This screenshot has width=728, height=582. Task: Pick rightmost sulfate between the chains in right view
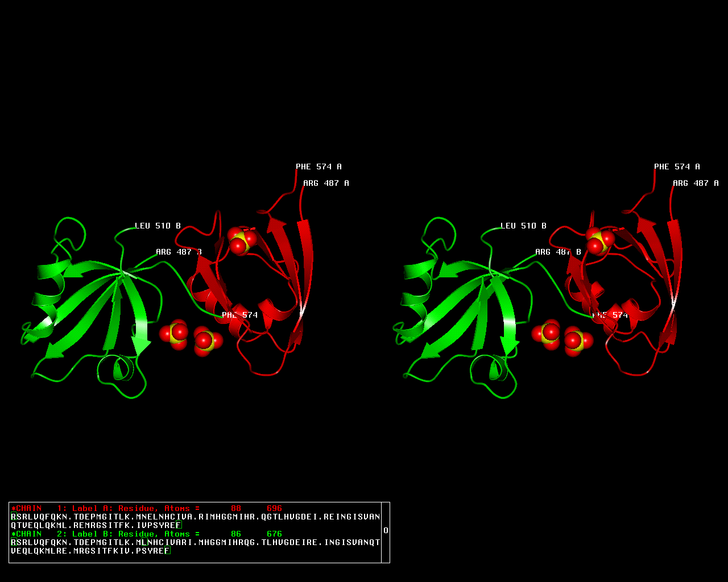pos(576,340)
